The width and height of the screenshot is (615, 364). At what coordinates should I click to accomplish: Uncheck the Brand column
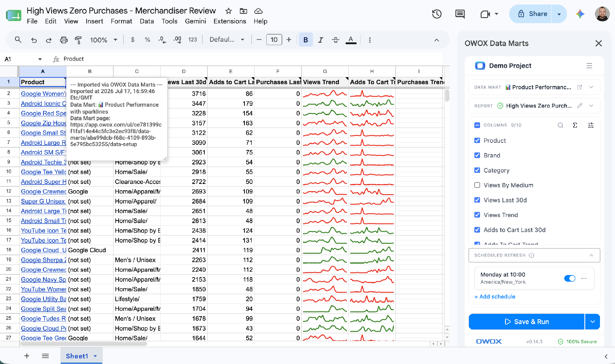pyautogui.click(x=477, y=155)
